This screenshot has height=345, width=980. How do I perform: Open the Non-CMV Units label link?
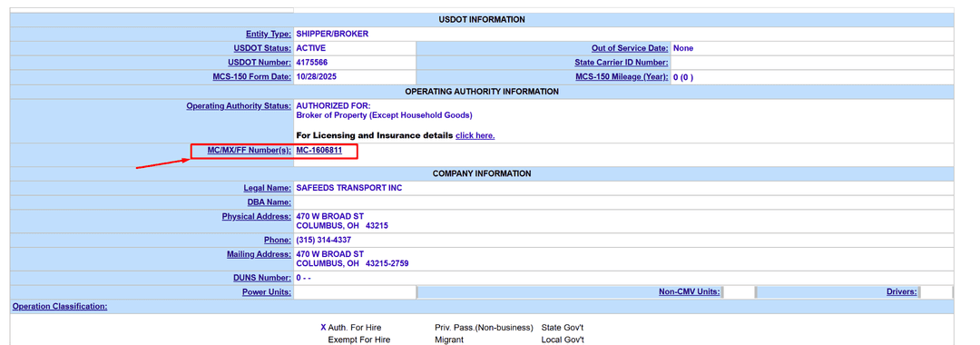(x=690, y=291)
